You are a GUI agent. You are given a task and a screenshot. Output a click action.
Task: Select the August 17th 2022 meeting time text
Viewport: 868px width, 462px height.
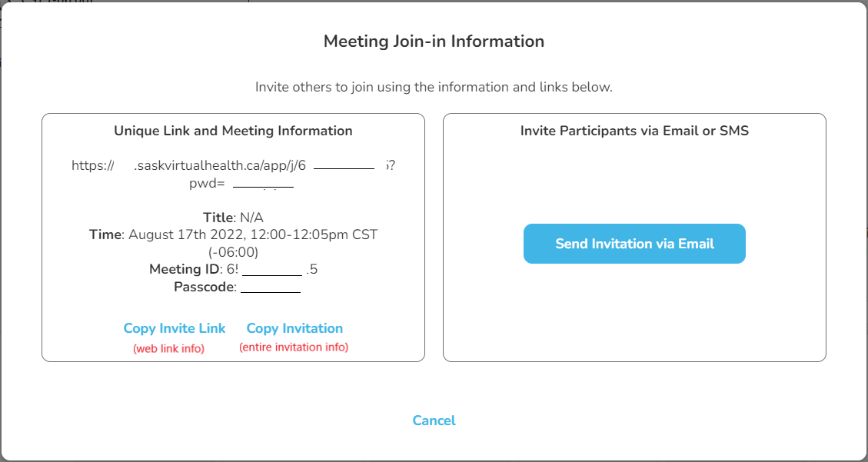(x=252, y=234)
